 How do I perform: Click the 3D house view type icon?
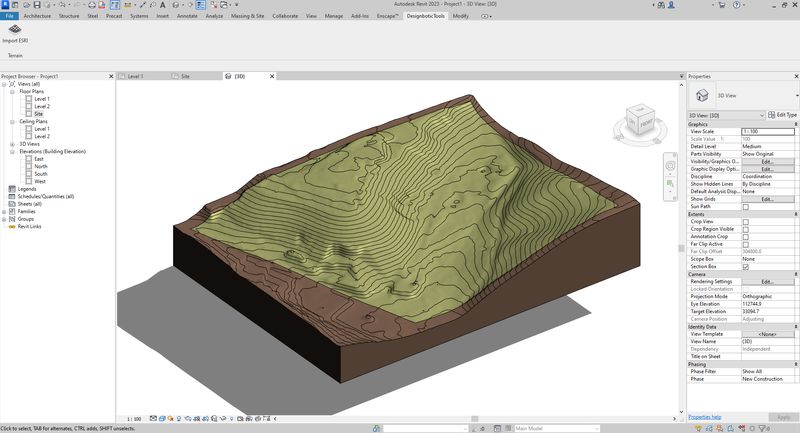(703, 95)
